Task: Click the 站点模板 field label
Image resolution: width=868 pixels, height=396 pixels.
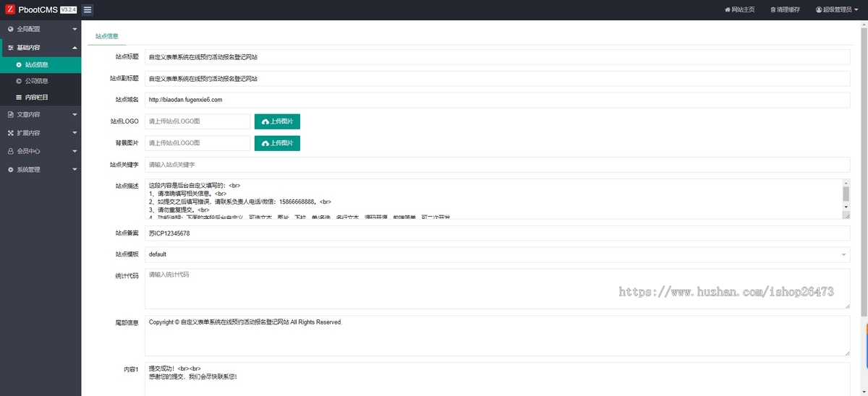Action: coord(127,254)
